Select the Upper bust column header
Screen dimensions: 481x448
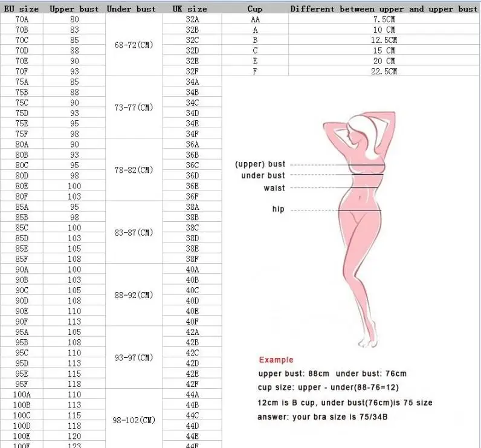[74, 9]
